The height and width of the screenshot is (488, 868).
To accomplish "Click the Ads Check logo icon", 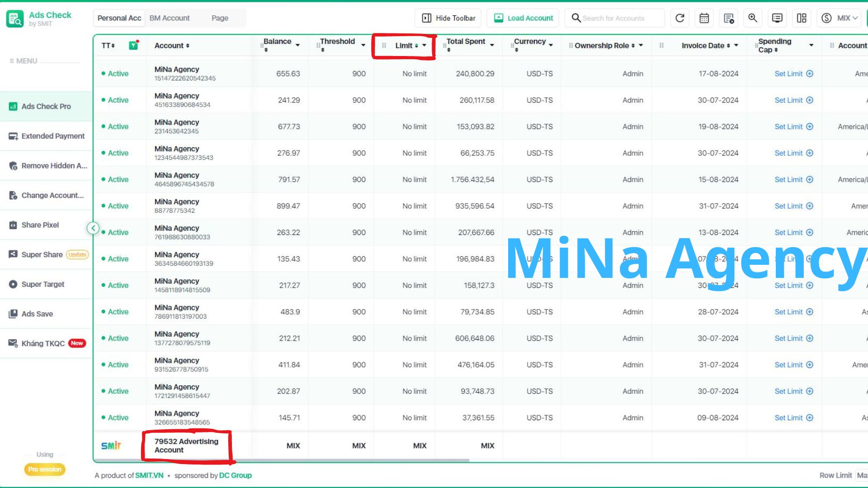I will coord(15,19).
